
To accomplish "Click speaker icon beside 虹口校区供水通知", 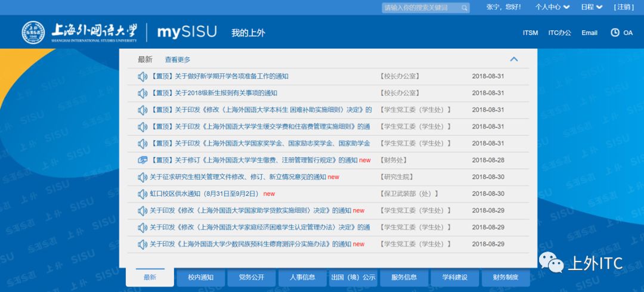I will pyautogui.click(x=143, y=194).
